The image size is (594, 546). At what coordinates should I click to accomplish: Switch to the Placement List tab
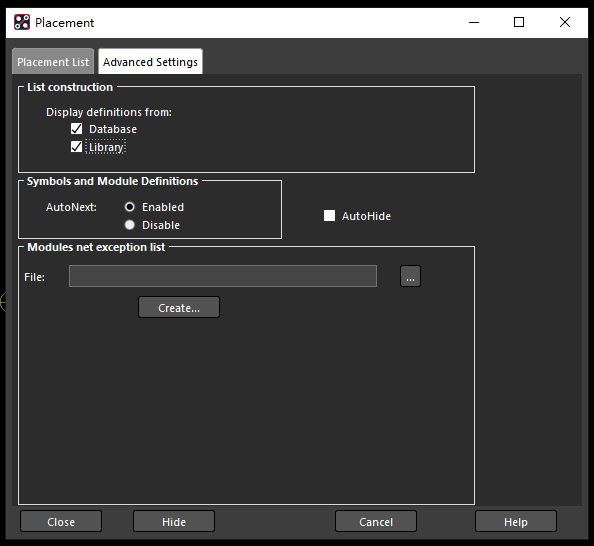click(x=53, y=61)
